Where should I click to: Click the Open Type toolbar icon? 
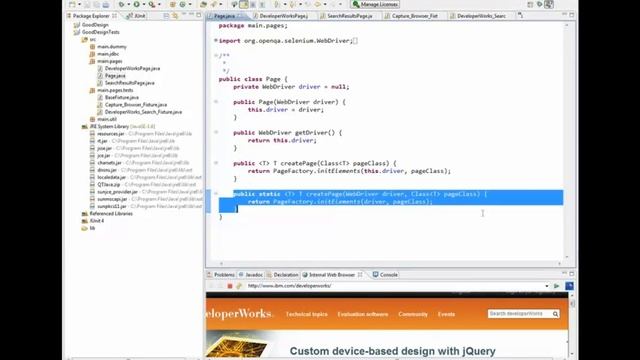(x=203, y=4)
